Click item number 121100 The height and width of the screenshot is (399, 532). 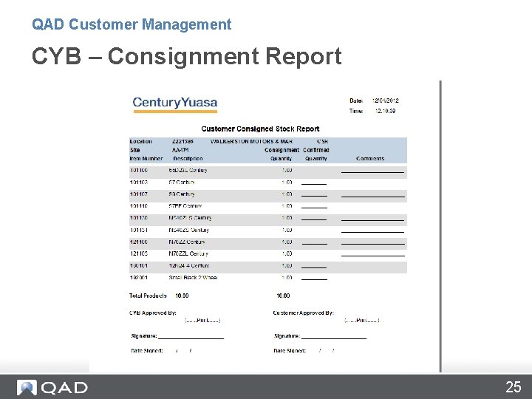(x=138, y=242)
